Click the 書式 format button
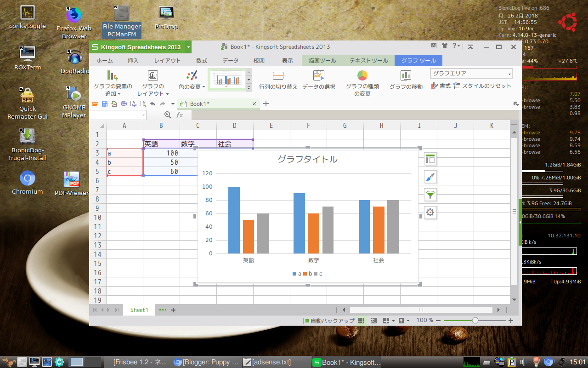The height and width of the screenshot is (368, 588). tap(441, 86)
